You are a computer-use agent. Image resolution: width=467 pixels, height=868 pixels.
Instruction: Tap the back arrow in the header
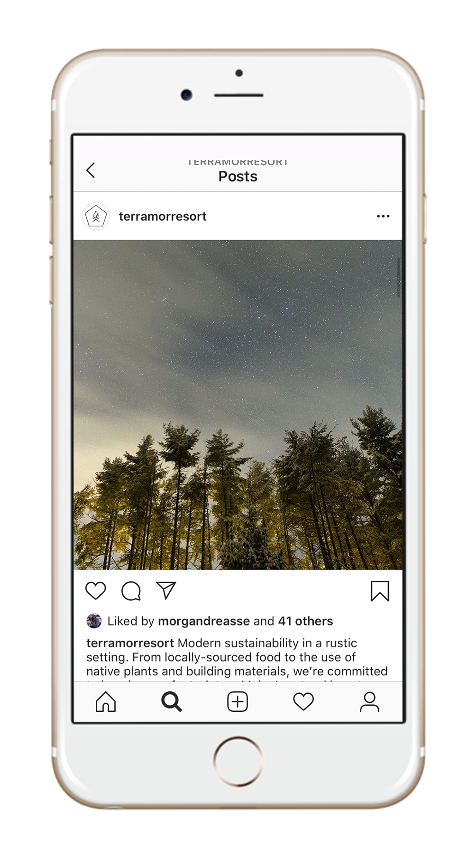click(91, 170)
